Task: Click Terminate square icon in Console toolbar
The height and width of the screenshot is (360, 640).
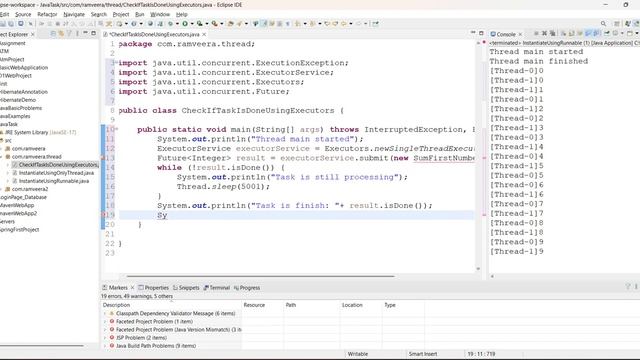Action: pyautogui.click(x=536, y=33)
